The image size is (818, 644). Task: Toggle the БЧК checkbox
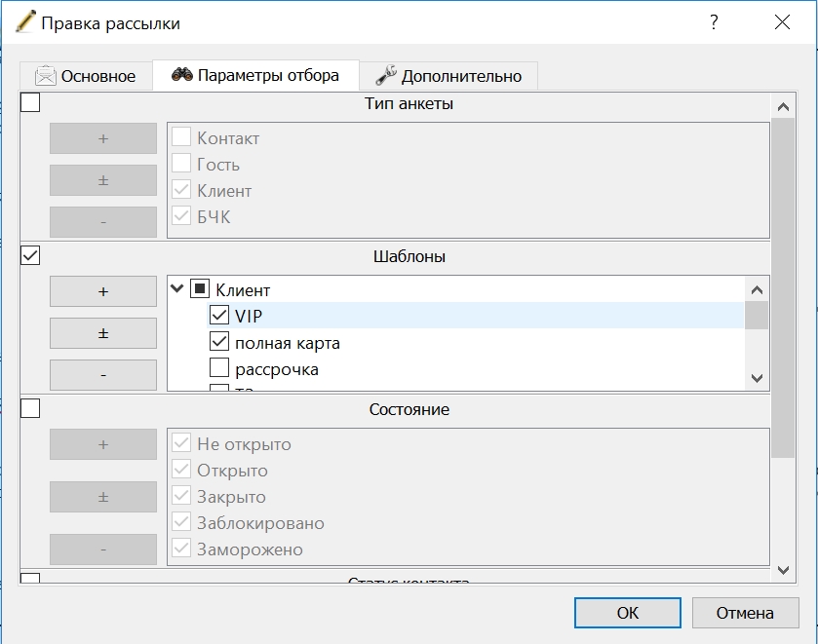181,215
